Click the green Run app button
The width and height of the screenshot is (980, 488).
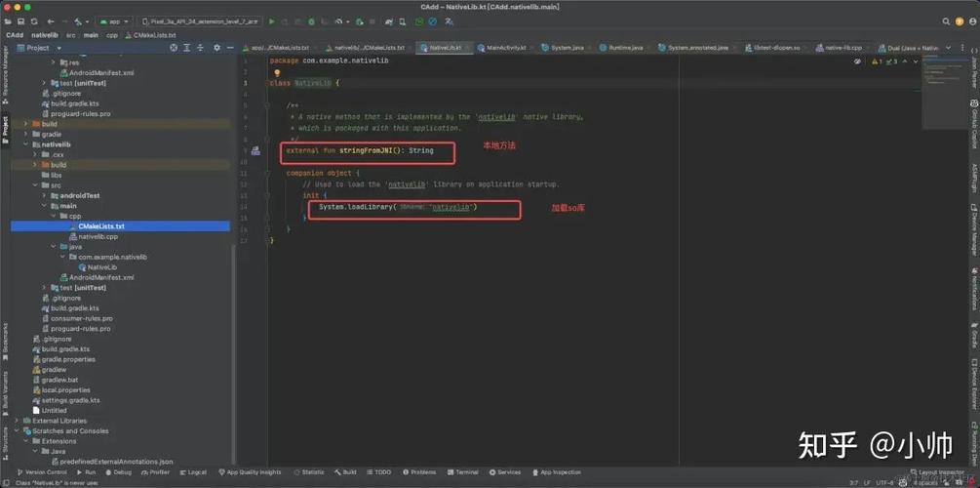[272, 20]
